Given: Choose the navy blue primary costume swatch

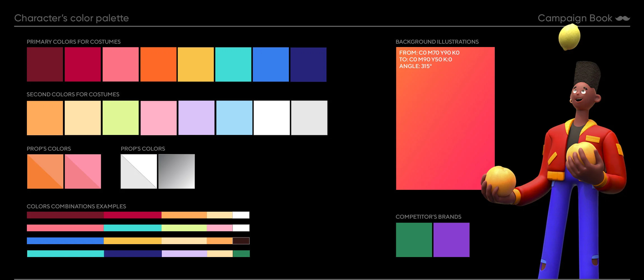Looking at the screenshot, I should (308, 64).
